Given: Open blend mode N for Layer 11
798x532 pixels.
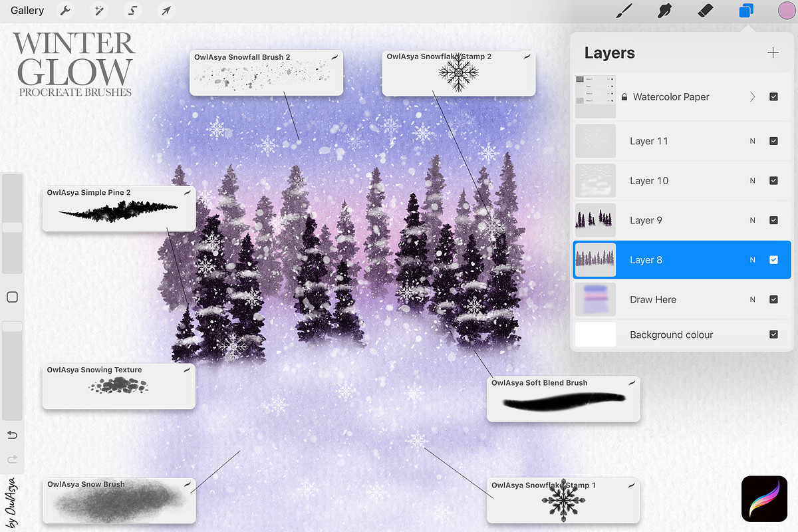Looking at the screenshot, I should point(753,141).
